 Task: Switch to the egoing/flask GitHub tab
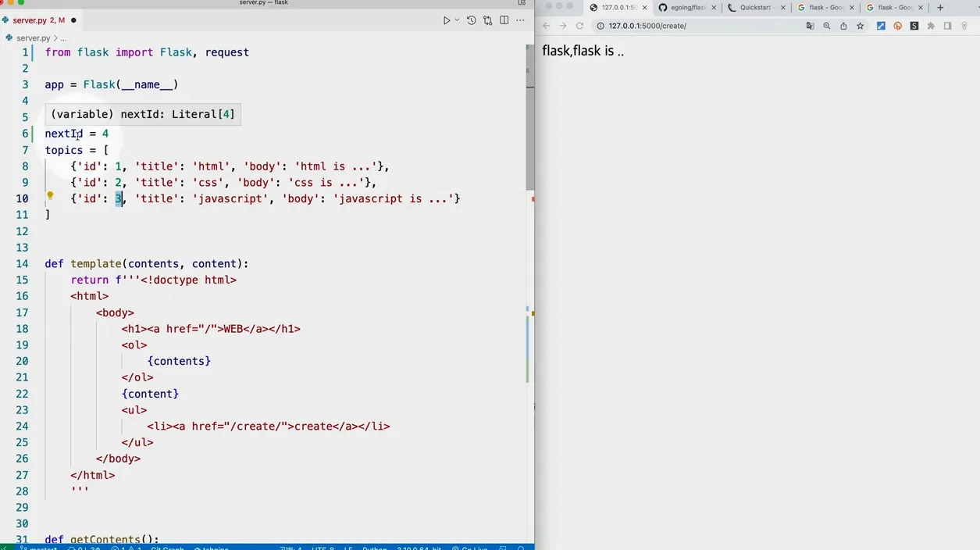point(687,8)
